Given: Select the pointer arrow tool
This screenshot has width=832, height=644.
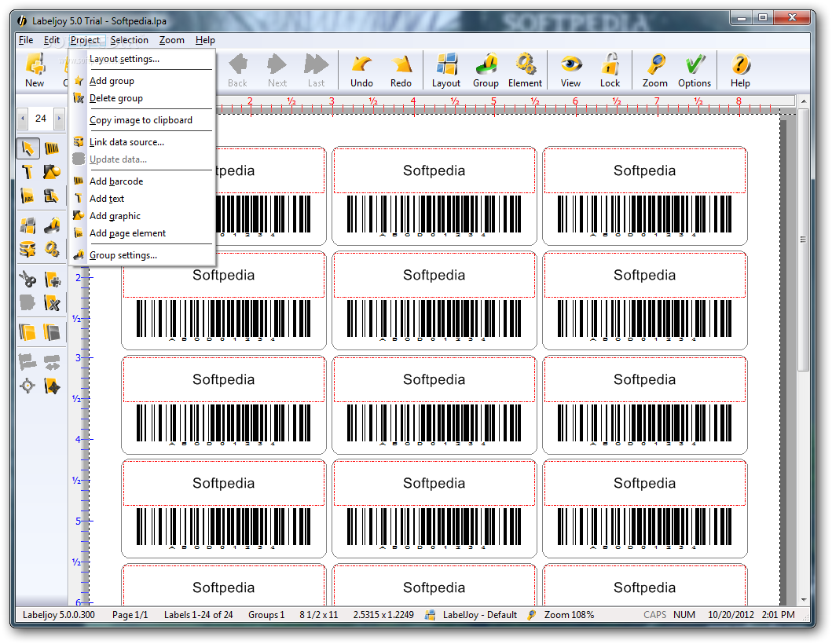Looking at the screenshot, I should click(x=27, y=148).
